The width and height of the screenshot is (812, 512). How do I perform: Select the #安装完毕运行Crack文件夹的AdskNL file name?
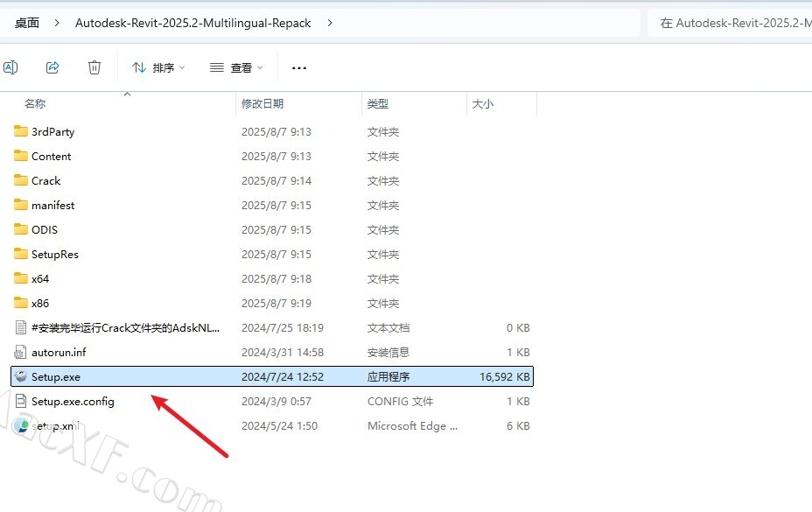[x=125, y=327]
